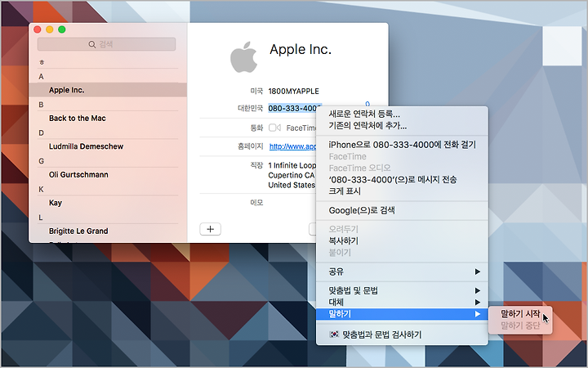
Task: Click the Apple Inc. name heading
Action: point(301,49)
